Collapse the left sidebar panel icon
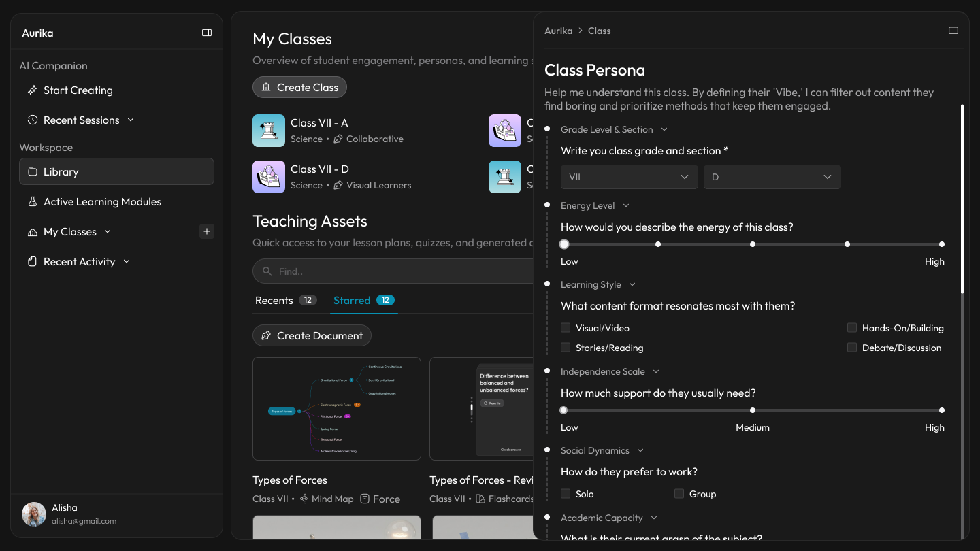The height and width of the screenshot is (551, 980). click(x=207, y=33)
